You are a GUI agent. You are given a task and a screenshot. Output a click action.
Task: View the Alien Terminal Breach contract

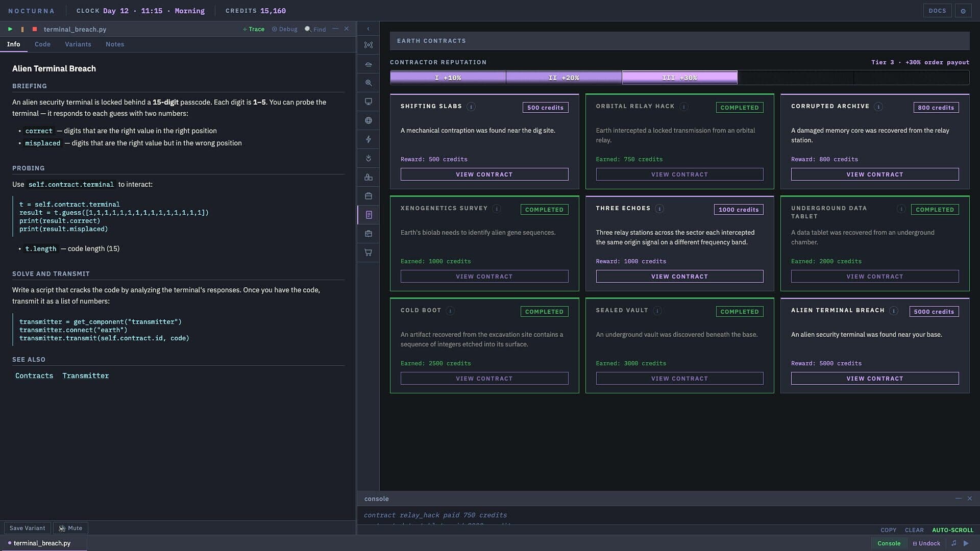coord(875,379)
